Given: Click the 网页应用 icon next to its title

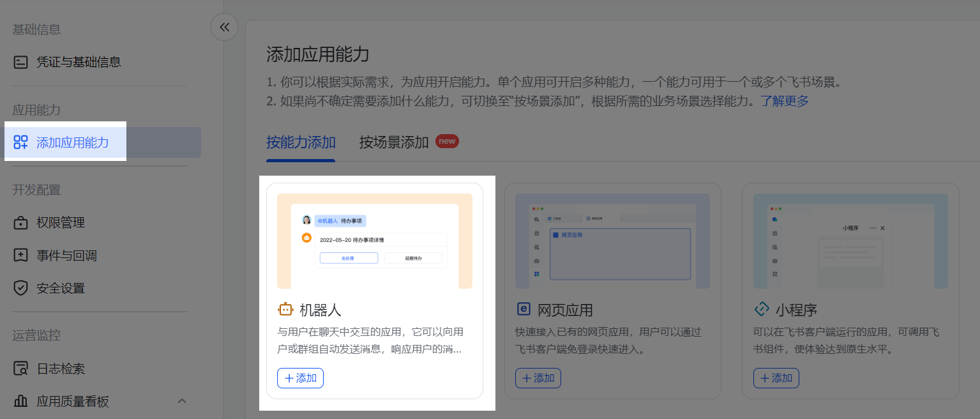Looking at the screenshot, I should point(524,310).
